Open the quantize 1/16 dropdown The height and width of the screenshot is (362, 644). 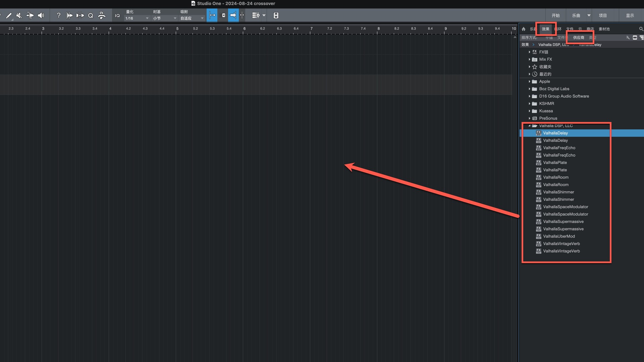click(137, 18)
